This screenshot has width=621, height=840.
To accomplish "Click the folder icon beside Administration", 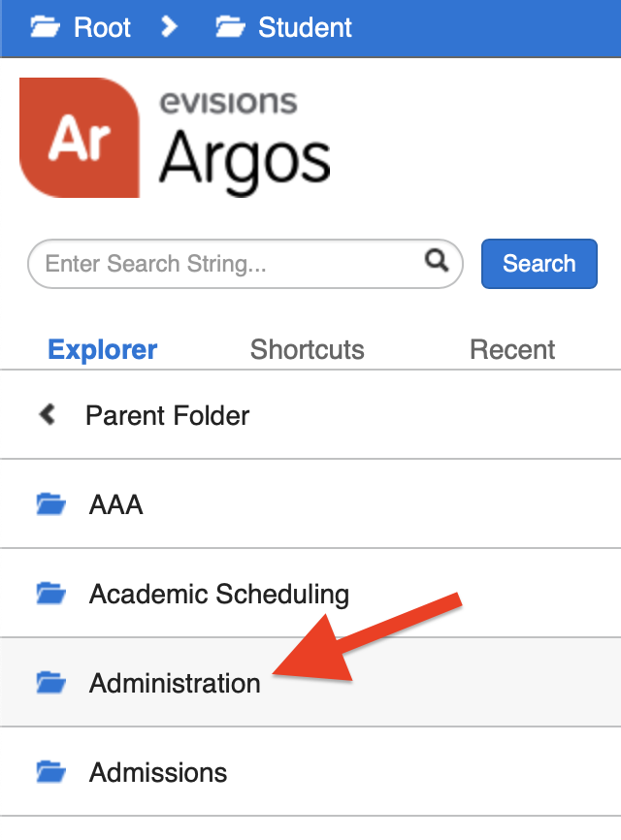I will point(50,682).
